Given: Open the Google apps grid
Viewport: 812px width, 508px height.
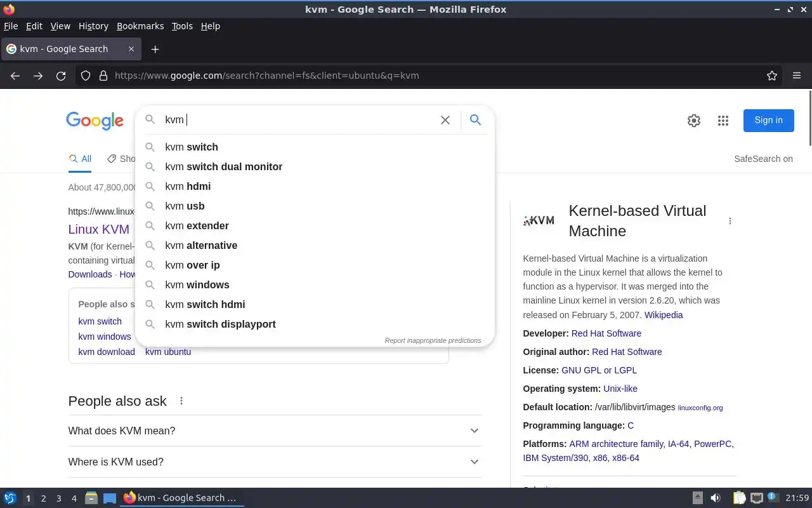Looking at the screenshot, I should tap(723, 121).
